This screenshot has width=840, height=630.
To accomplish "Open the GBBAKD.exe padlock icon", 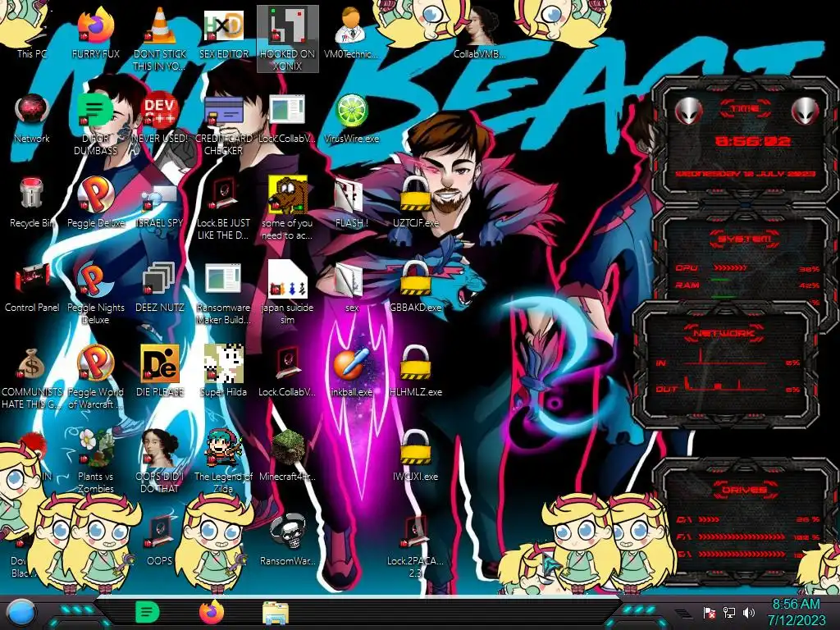I will coord(415,287).
